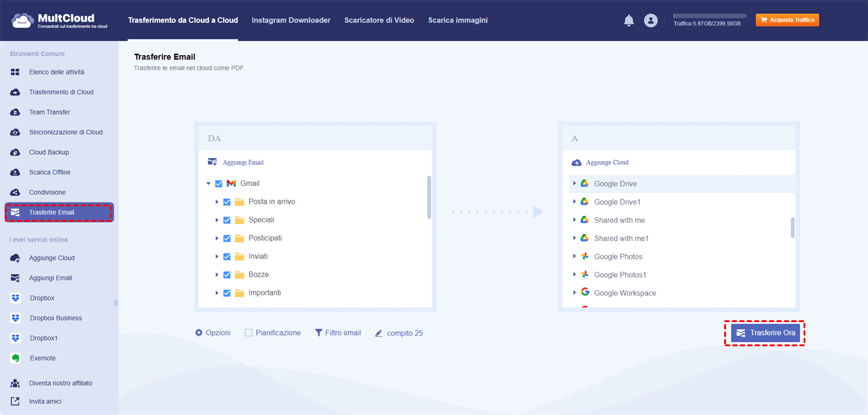Open the Filtro email link
Screen dimensions: 868x415
point(338,333)
